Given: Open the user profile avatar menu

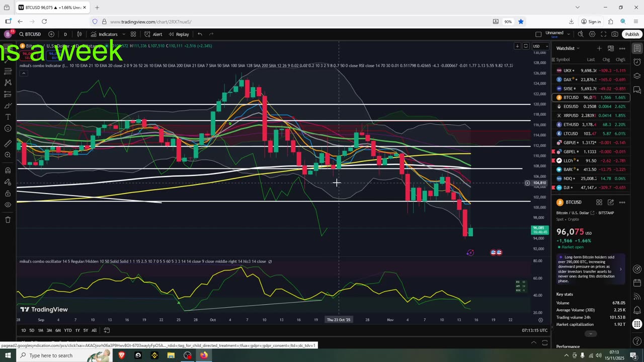Looking at the screenshot, I should point(8,34).
